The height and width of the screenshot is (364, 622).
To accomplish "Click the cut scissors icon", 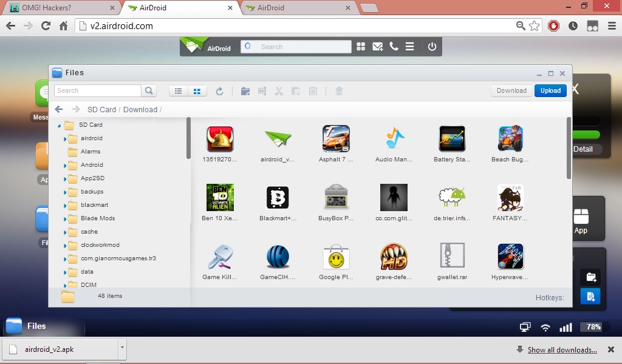I will click(279, 91).
